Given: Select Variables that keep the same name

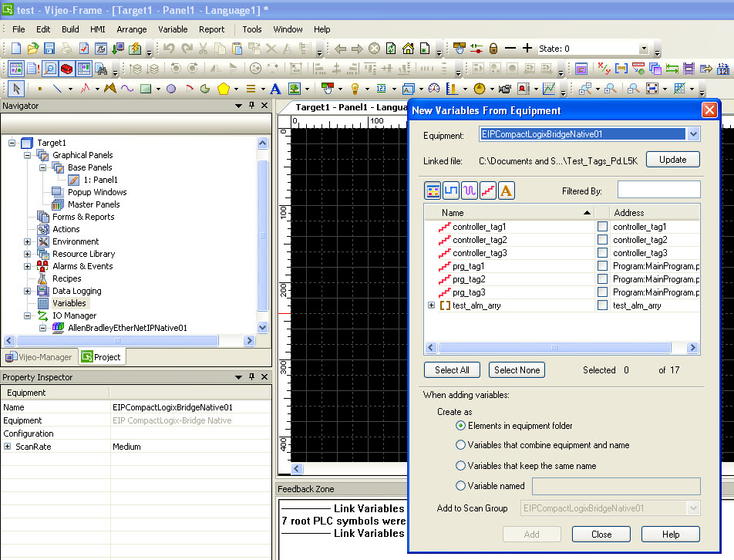Looking at the screenshot, I should click(x=460, y=465).
